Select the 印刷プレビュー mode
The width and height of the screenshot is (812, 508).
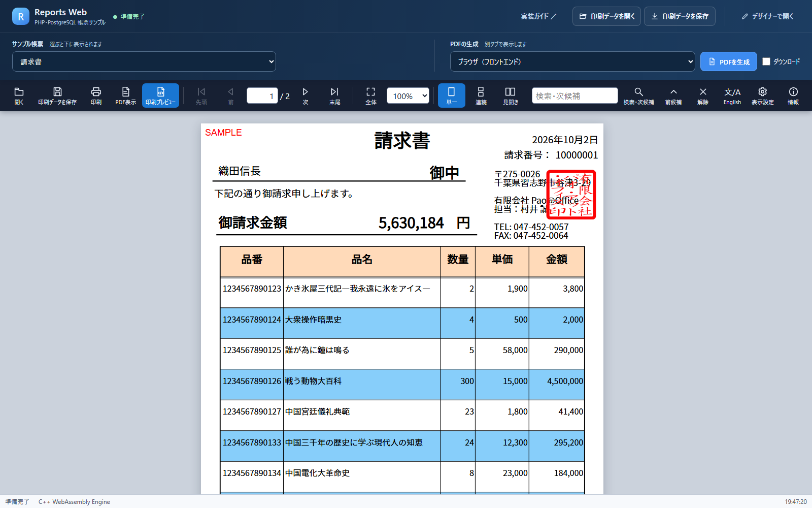tap(160, 96)
